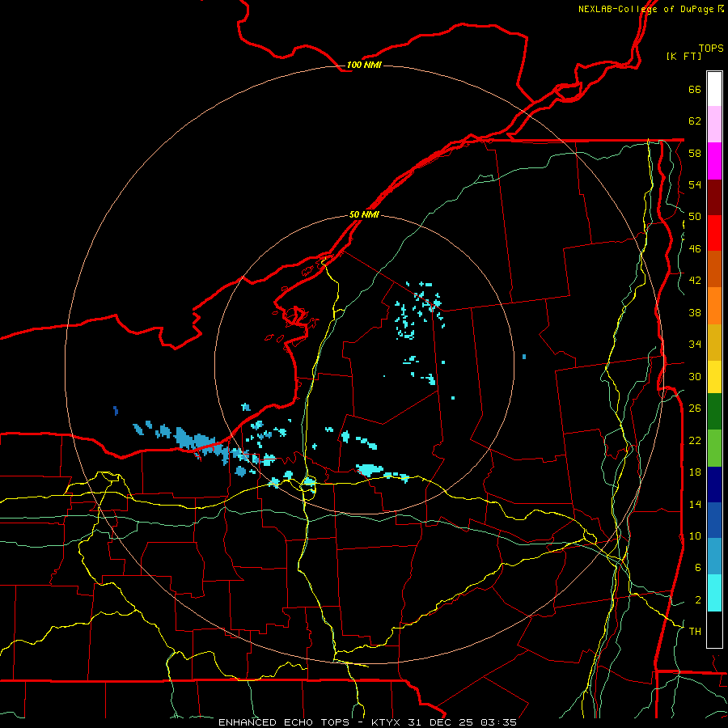
Task: Click the '26' legend value label
Action: 695,408
